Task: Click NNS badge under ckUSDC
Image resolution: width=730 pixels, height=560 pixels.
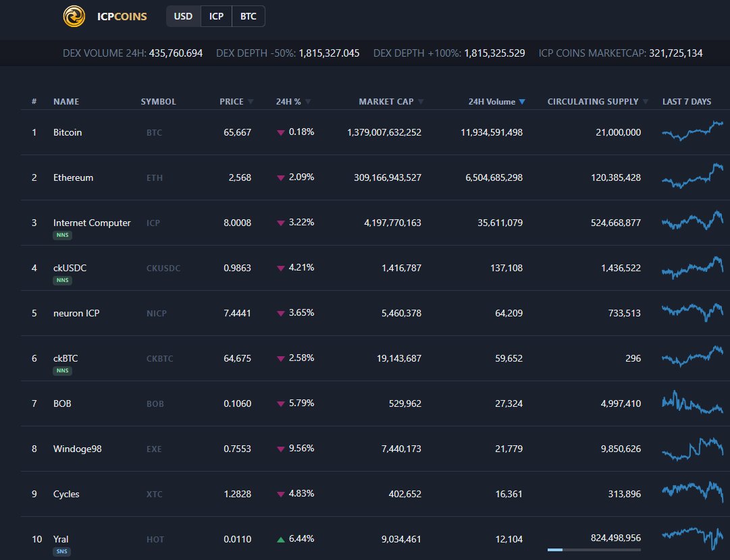Action: coord(62,280)
